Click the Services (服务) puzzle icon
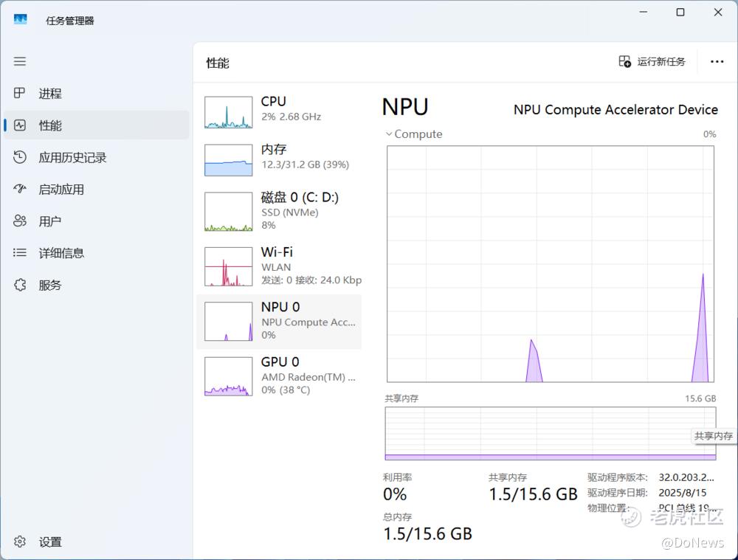The height and width of the screenshot is (560, 738). click(20, 285)
